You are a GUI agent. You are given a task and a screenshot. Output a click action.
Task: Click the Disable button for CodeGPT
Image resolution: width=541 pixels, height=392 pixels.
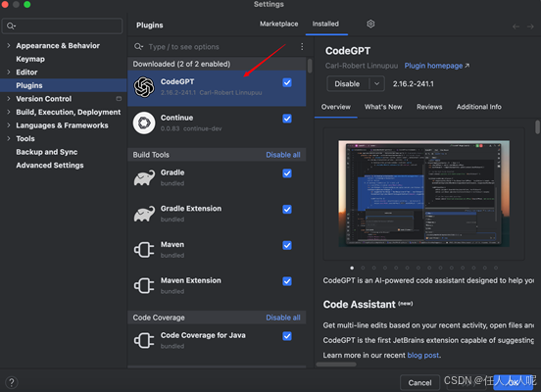[x=348, y=84]
